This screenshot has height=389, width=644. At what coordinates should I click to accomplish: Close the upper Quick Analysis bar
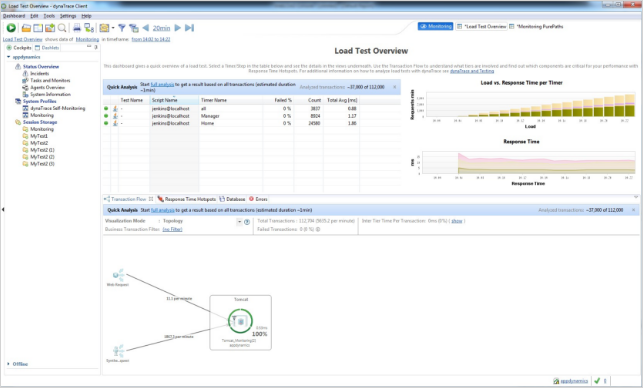click(x=395, y=87)
